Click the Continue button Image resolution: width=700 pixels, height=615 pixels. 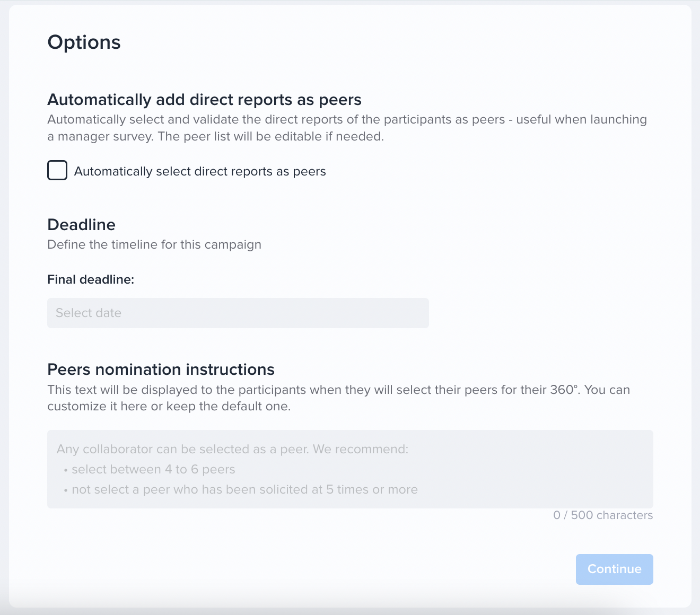614,569
